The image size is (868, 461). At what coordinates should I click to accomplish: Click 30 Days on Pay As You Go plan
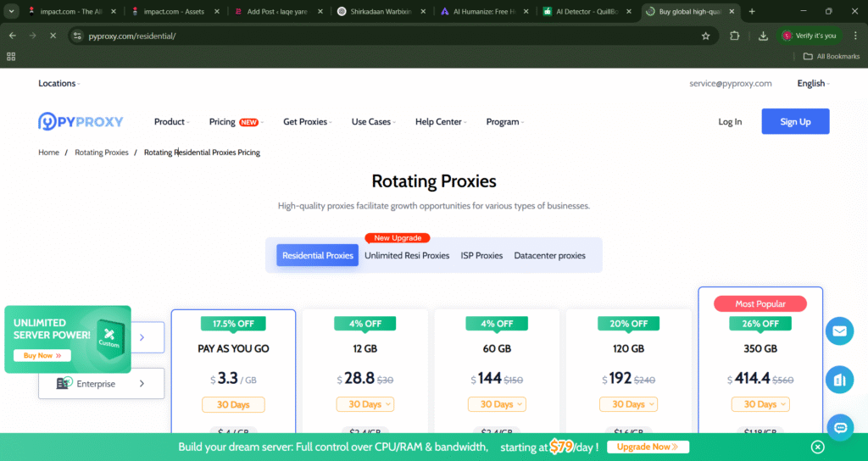(233, 404)
